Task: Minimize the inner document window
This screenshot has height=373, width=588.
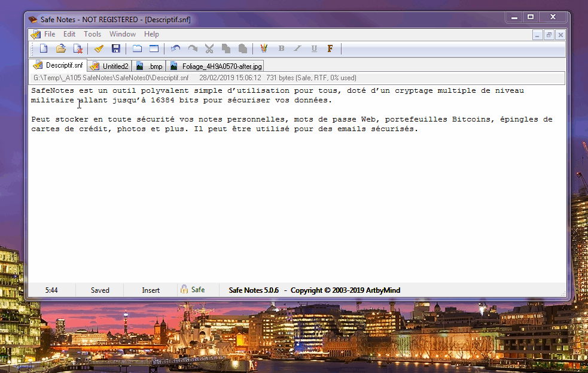Action: pos(537,35)
